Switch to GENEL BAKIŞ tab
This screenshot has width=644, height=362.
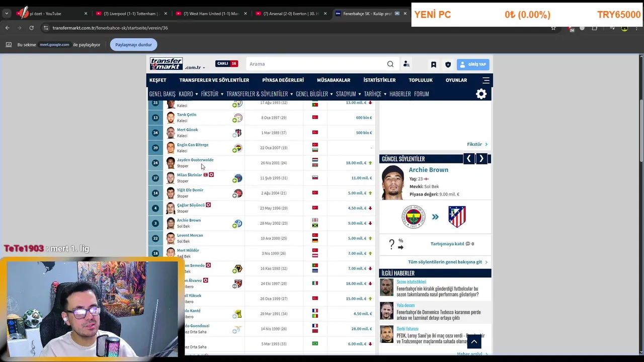click(x=162, y=94)
